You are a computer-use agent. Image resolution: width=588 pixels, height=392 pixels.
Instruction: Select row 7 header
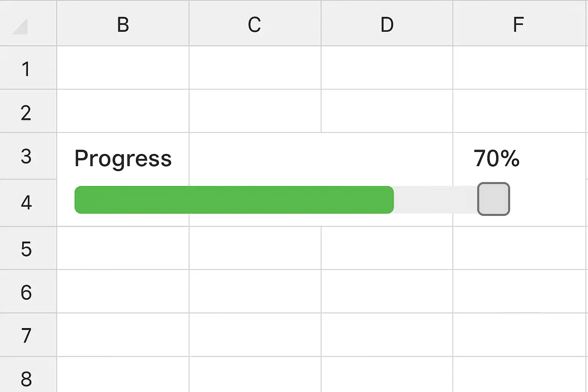pyautogui.click(x=26, y=335)
